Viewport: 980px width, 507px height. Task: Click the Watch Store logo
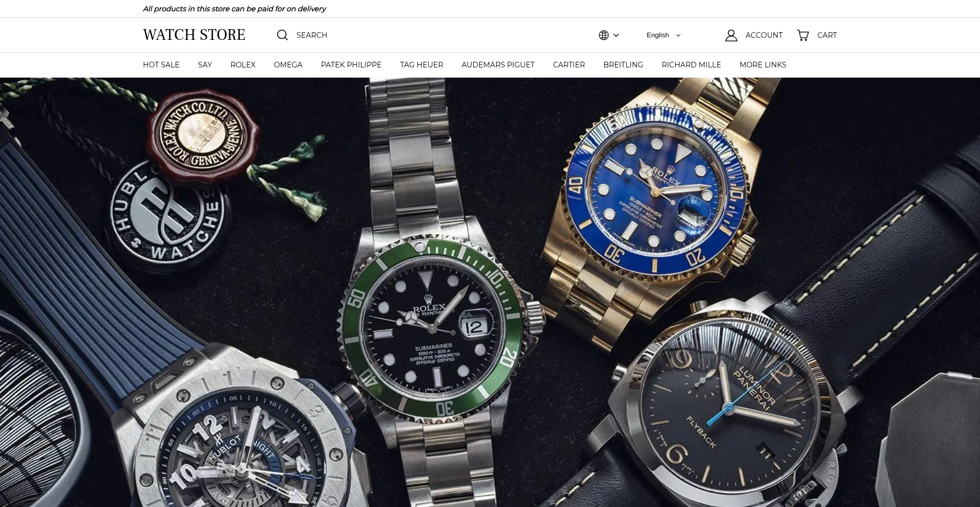point(194,35)
